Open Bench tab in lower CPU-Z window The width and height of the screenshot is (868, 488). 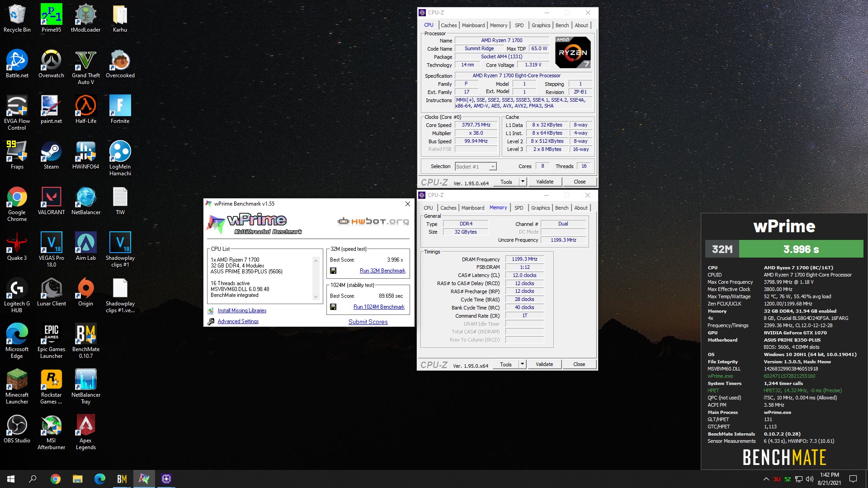pos(562,208)
